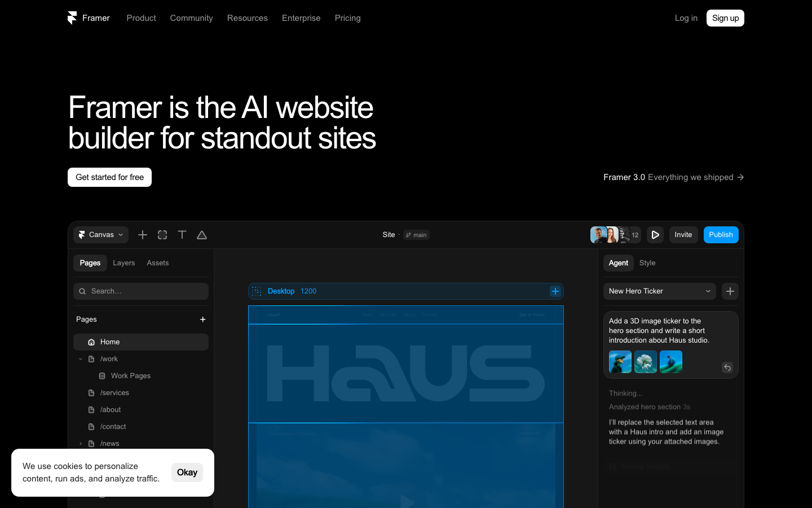This screenshot has height=508, width=812.
Task: Click the man's avatar in the collaborators
Action: pos(598,235)
